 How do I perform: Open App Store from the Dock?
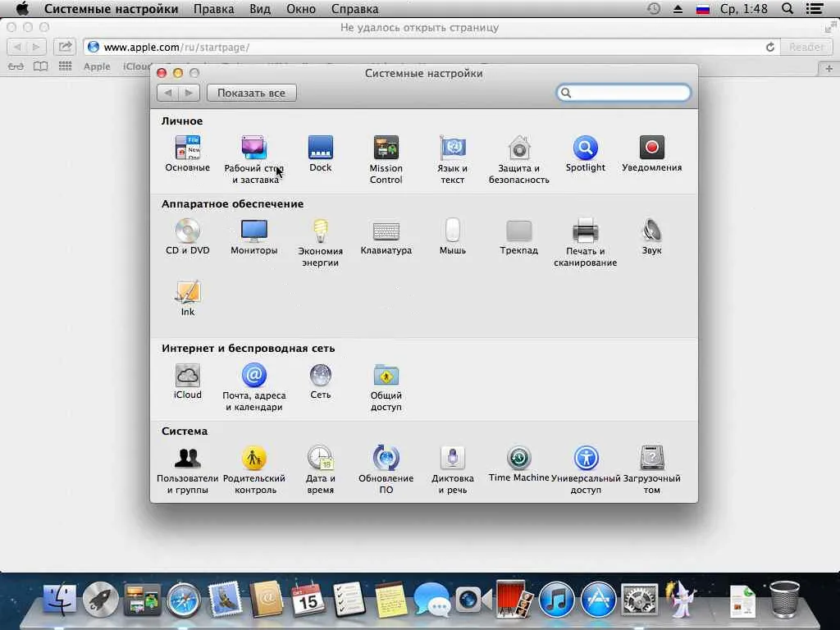(598, 600)
